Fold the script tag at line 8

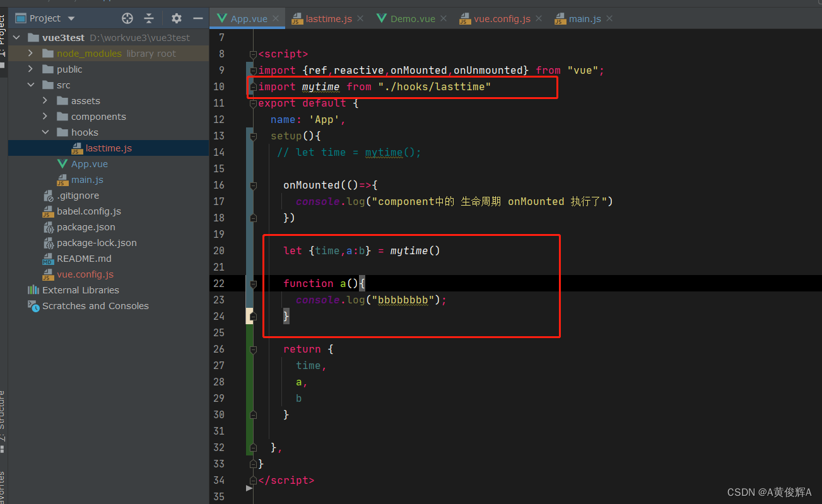pos(253,54)
